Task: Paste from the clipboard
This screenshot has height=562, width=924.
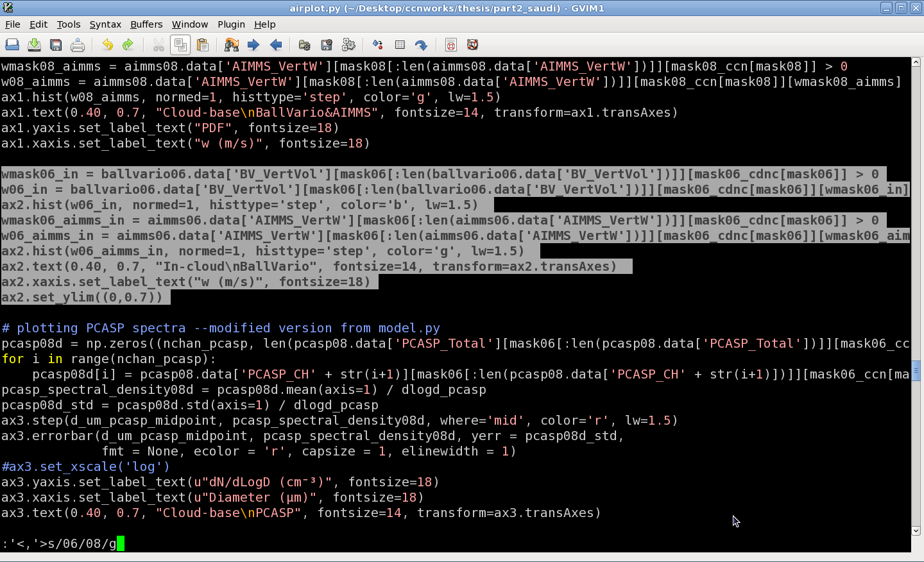Action: tap(202, 44)
